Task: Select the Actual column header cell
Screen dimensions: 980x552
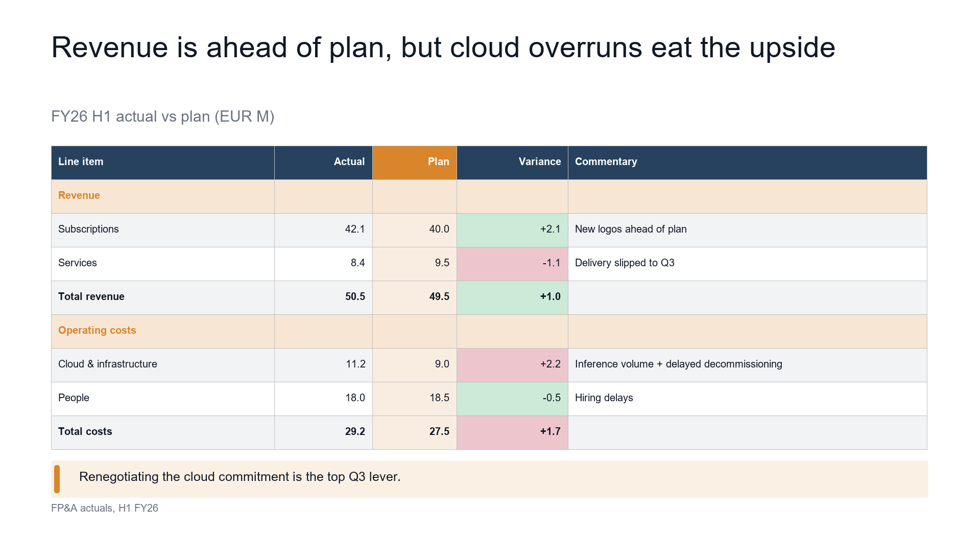Action: click(x=323, y=163)
